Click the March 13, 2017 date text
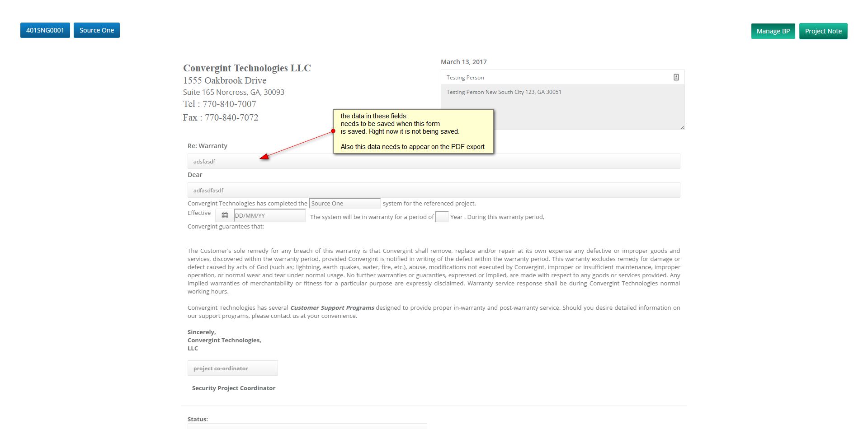This screenshot has height=429, width=868. coord(464,62)
